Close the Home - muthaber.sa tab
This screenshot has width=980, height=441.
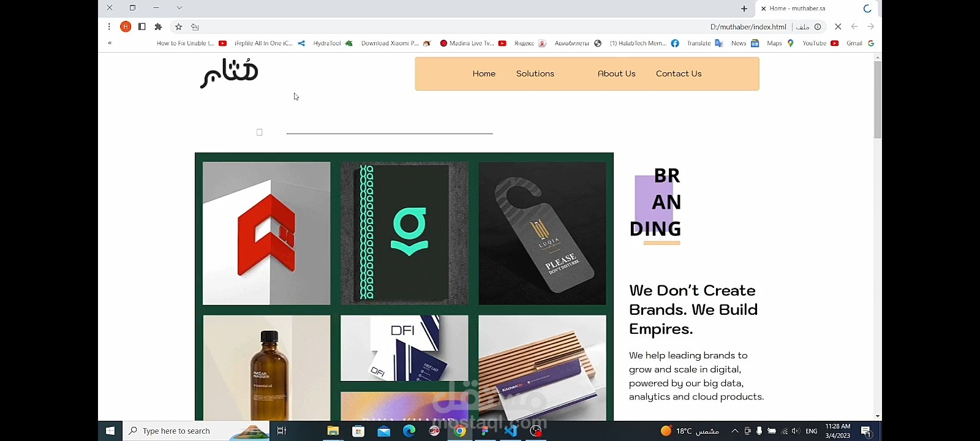coord(763,9)
